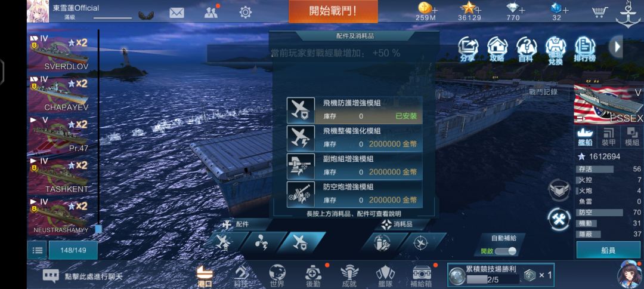
Task: Open the shopping cart store
Action: (x=600, y=12)
